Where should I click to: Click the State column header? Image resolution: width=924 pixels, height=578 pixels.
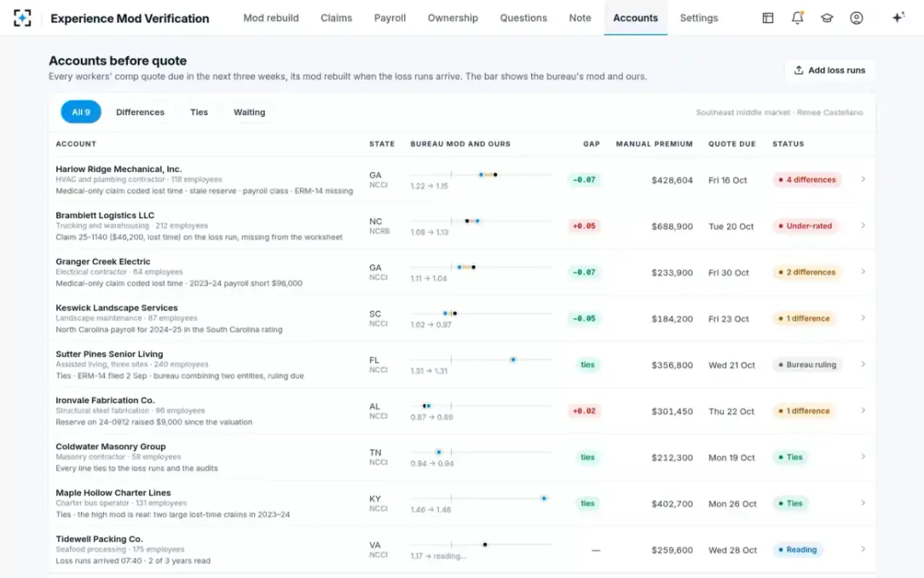tap(382, 143)
